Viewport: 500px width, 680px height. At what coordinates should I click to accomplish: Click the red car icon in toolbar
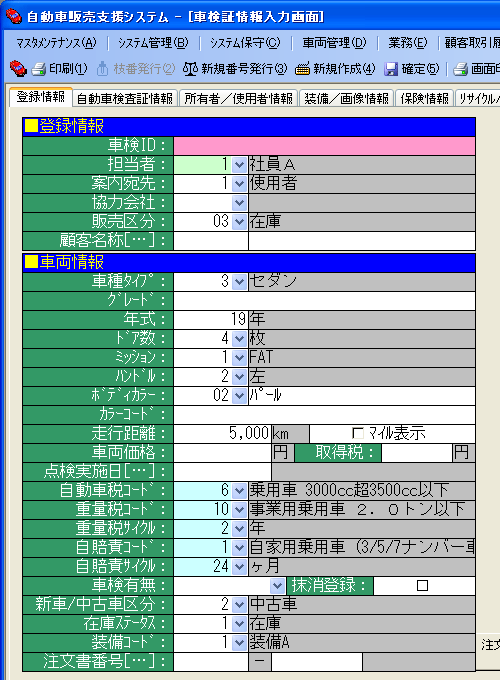[x=18, y=69]
